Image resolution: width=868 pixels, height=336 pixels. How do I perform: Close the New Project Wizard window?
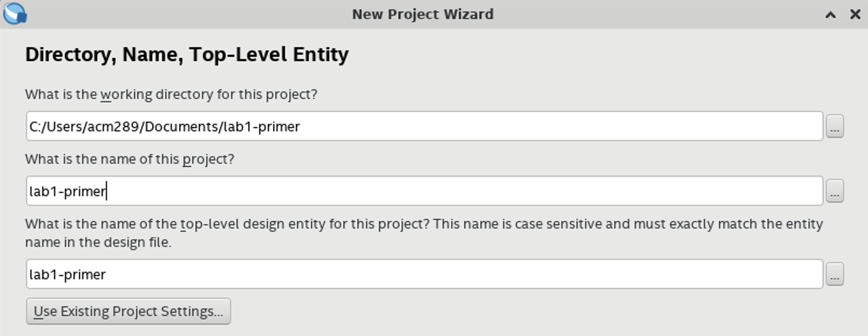855,15
